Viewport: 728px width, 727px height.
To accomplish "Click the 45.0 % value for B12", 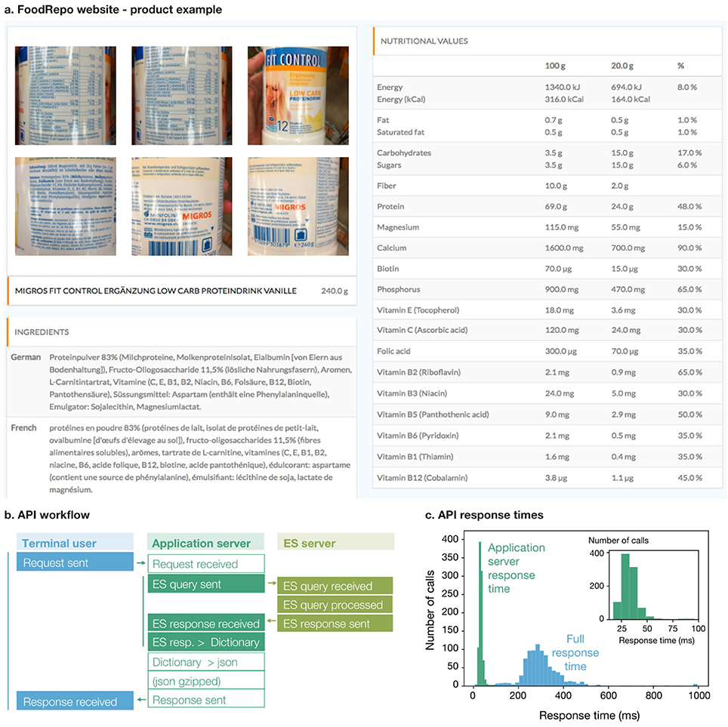I will coord(689,478).
